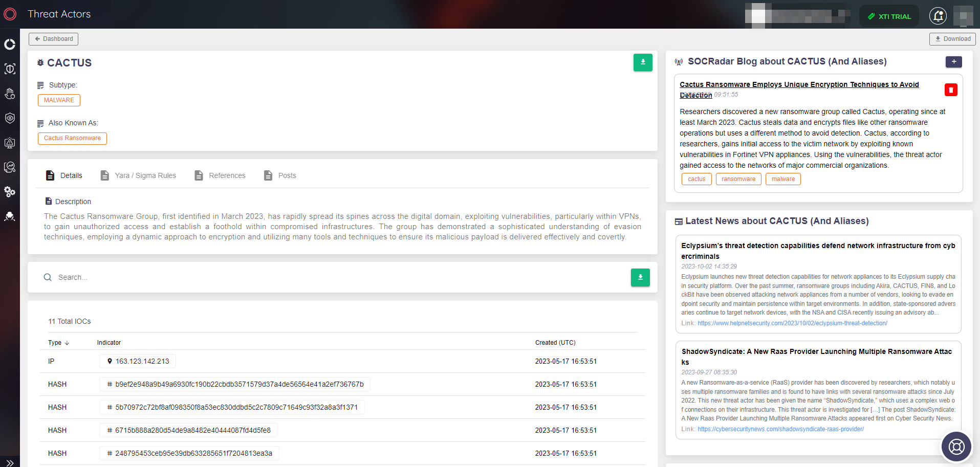Click the Eclypsium threat detection news headline

[818, 251]
